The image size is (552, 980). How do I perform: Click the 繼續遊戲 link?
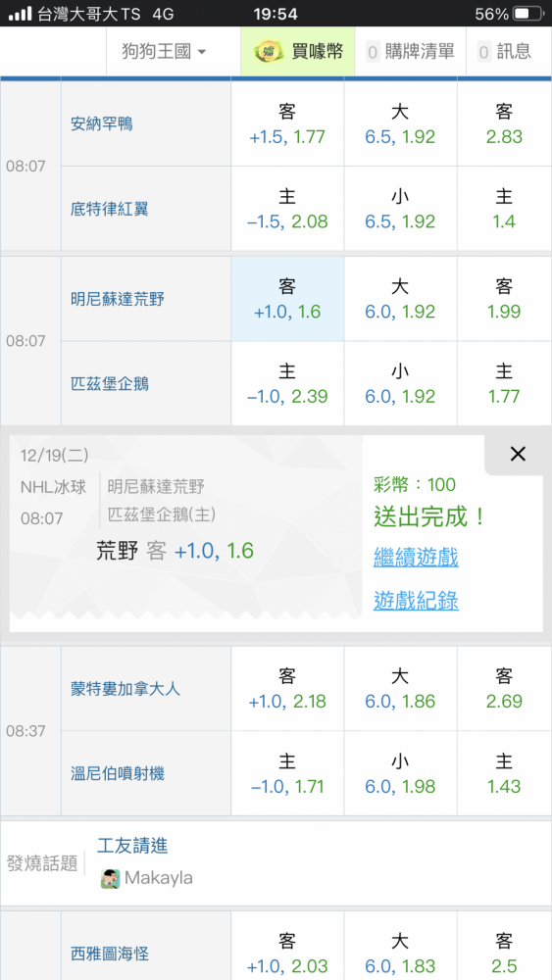(416, 557)
